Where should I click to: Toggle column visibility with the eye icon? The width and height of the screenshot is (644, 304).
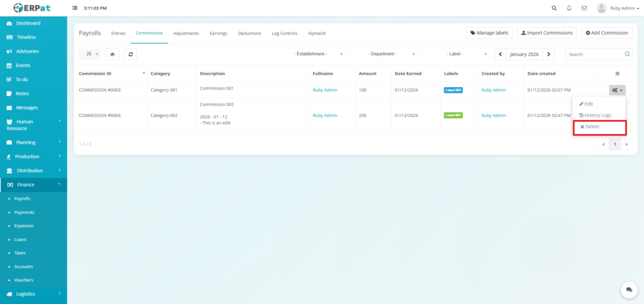pos(113,54)
